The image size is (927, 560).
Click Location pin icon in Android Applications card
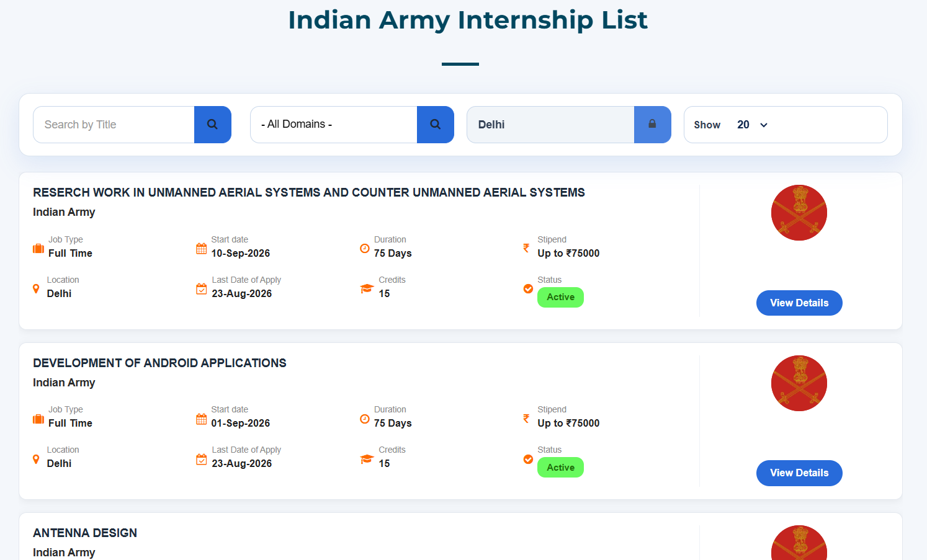36,459
